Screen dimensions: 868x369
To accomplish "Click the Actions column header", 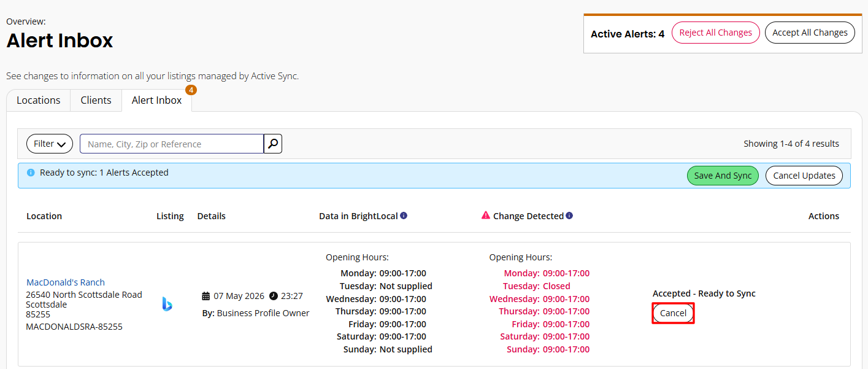I will pos(824,216).
